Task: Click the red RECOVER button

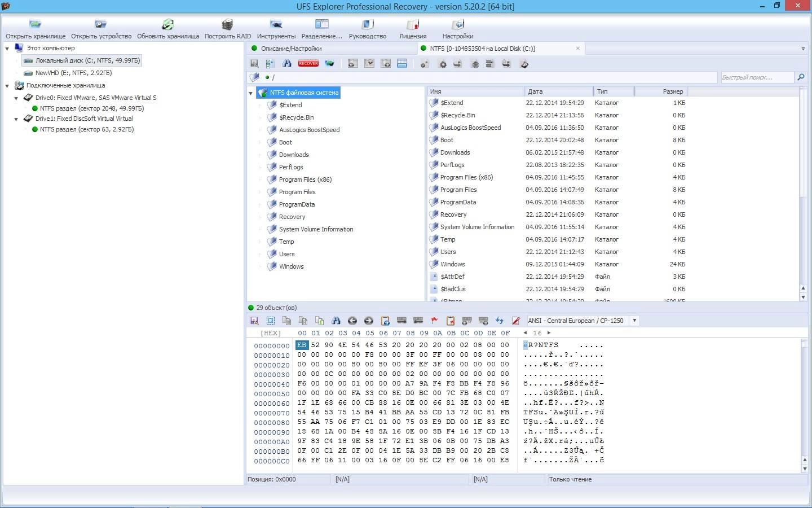Action: coord(308,64)
